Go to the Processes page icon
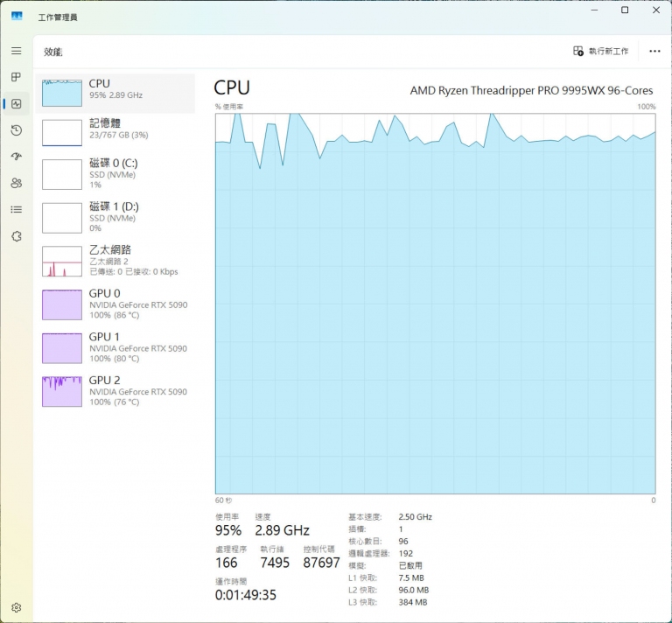Image resolution: width=672 pixels, height=623 pixels. tap(16, 78)
